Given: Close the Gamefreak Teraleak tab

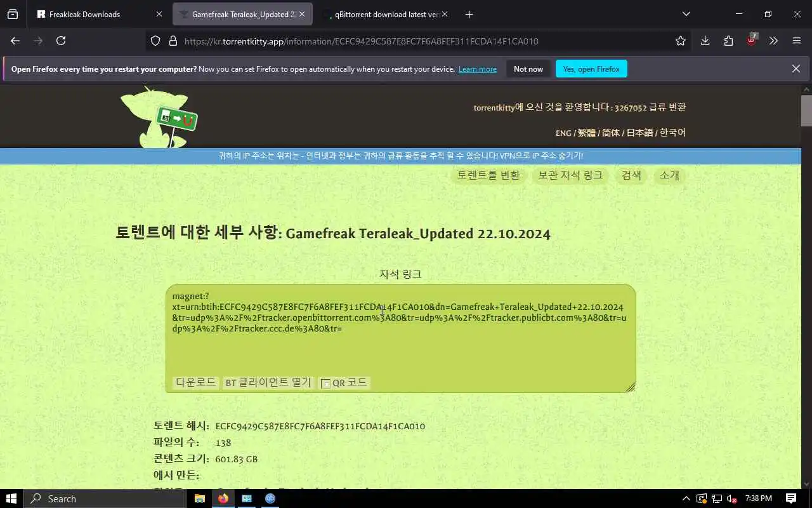Looking at the screenshot, I should pyautogui.click(x=302, y=14).
